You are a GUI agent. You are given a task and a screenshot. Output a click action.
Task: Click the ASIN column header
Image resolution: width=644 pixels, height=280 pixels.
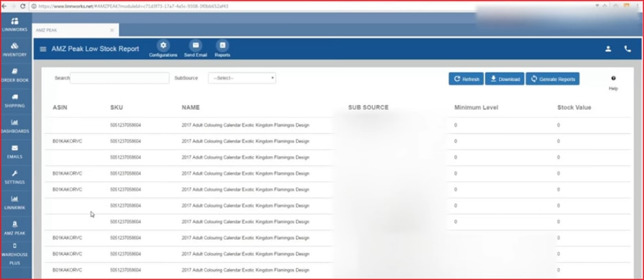[60, 108]
